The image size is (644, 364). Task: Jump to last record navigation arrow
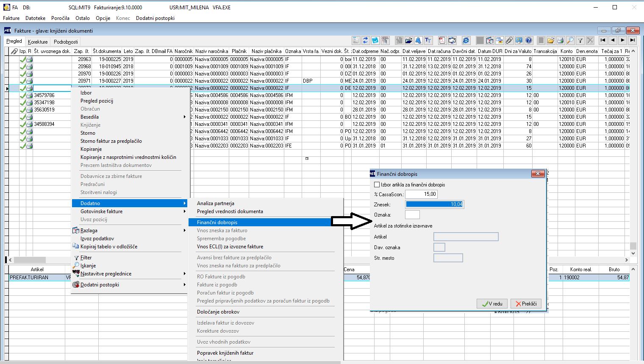pos(633,40)
